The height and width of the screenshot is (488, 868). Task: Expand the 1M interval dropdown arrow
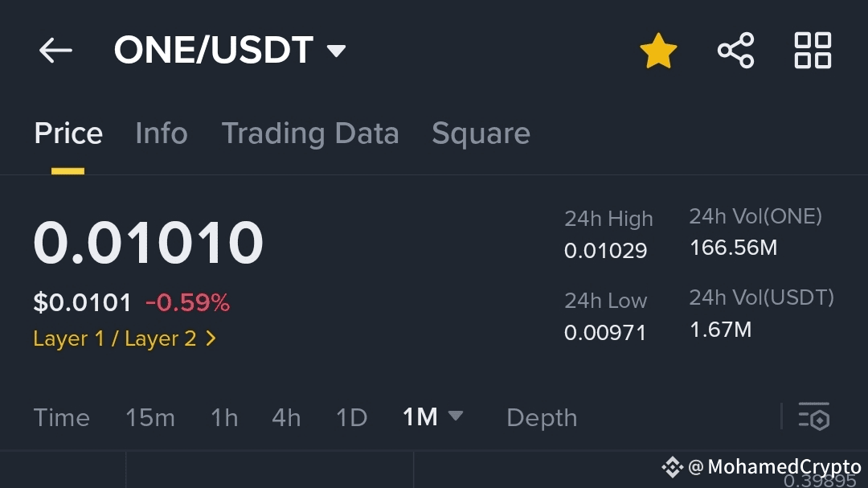pos(455,416)
